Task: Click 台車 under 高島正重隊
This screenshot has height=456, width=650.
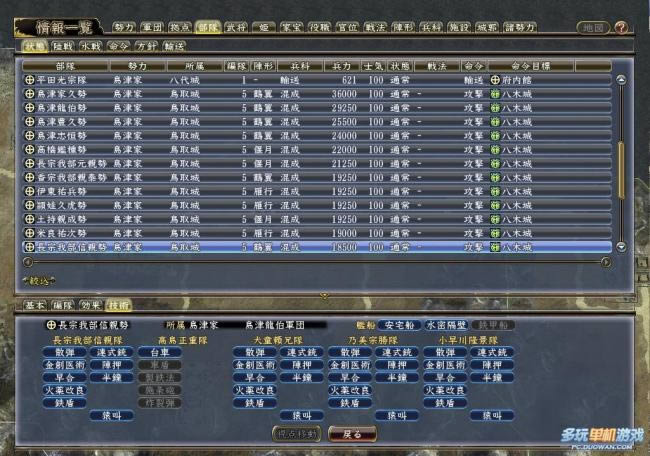Action: tap(160, 353)
